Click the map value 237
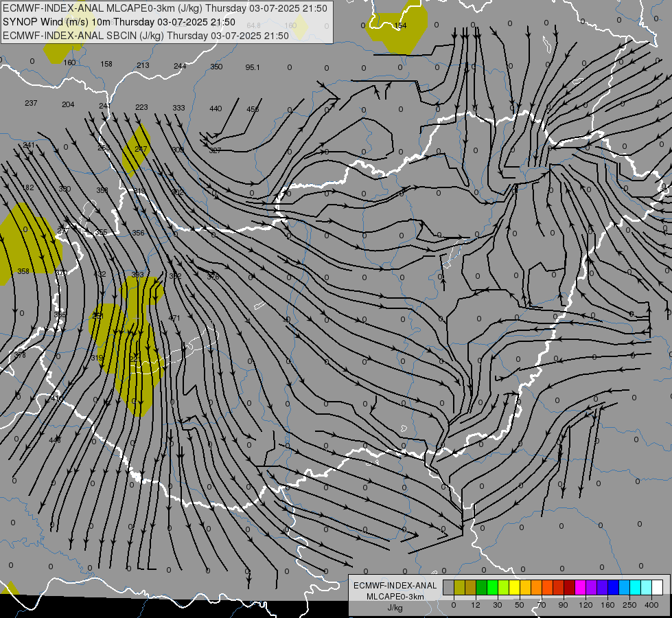 click(31, 103)
